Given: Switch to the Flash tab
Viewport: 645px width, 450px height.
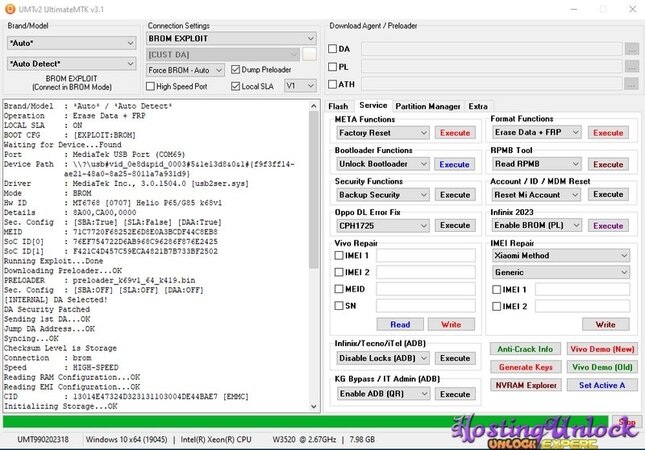Looking at the screenshot, I should pos(338,106).
